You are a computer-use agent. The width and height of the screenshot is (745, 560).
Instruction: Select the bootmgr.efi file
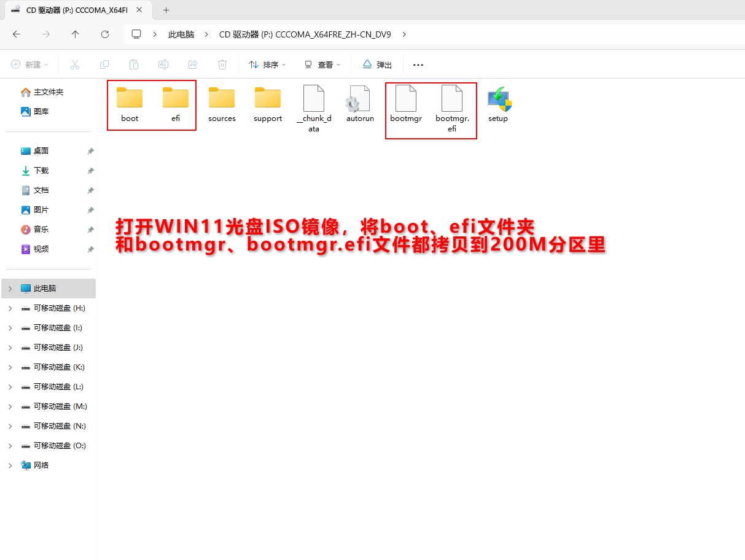[452, 109]
